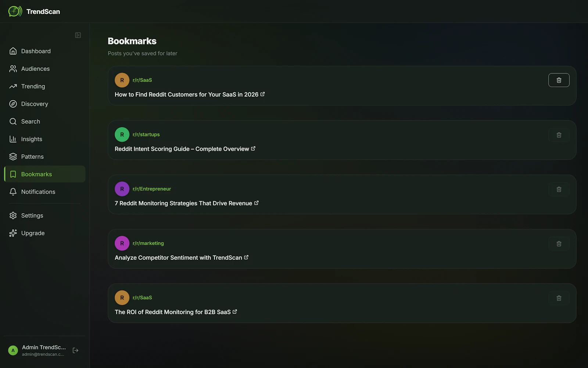Collapse the sidebar with the panel icon
Viewport: 588px width, 368px height.
78,35
